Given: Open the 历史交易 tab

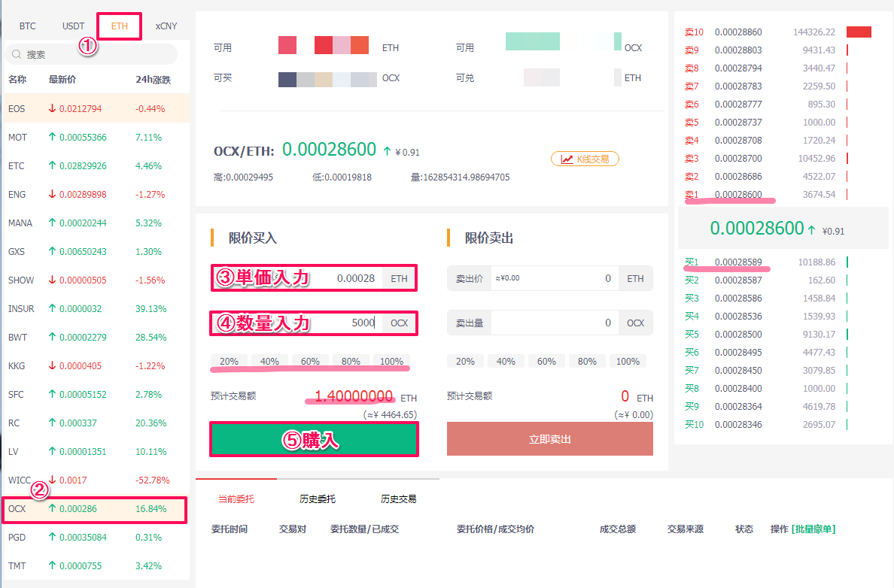Looking at the screenshot, I should tap(398, 499).
